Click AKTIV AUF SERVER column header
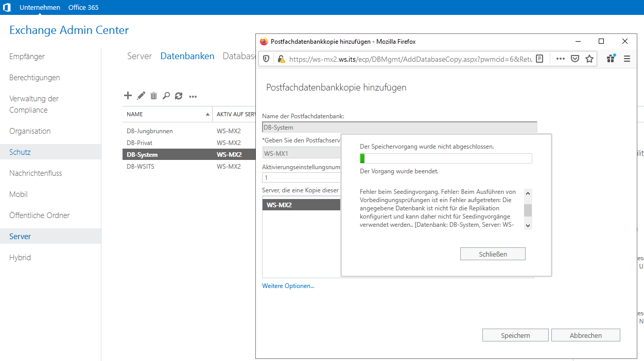 click(236, 114)
